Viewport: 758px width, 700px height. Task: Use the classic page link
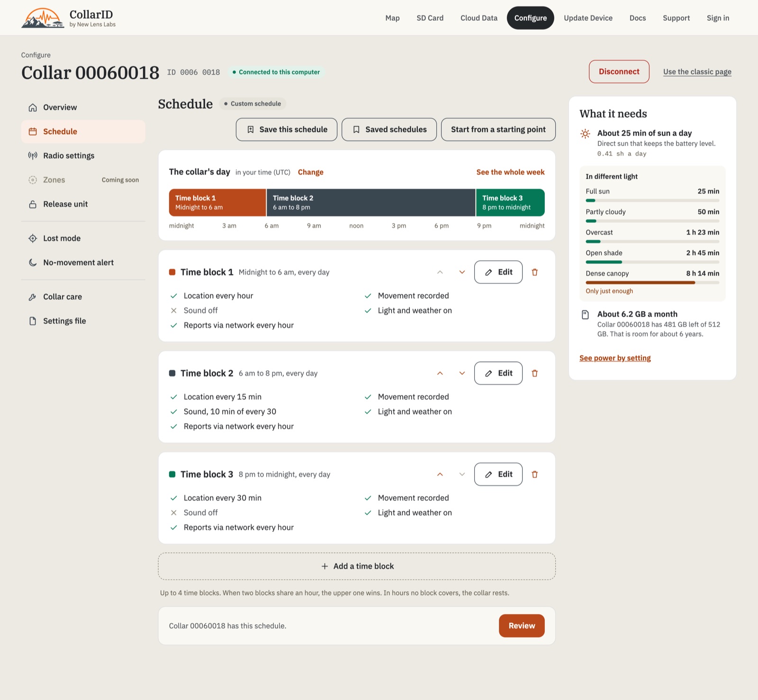pyautogui.click(x=697, y=72)
